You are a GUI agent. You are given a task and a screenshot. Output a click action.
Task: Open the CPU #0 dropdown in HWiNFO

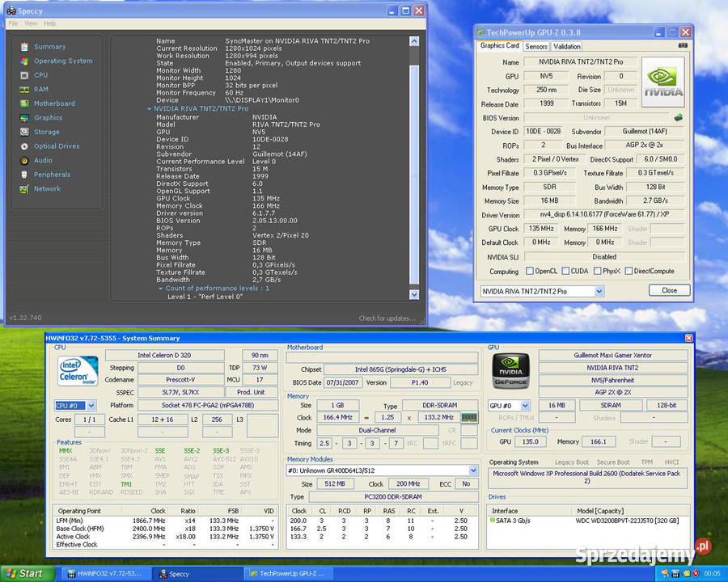(x=91, y=406)
